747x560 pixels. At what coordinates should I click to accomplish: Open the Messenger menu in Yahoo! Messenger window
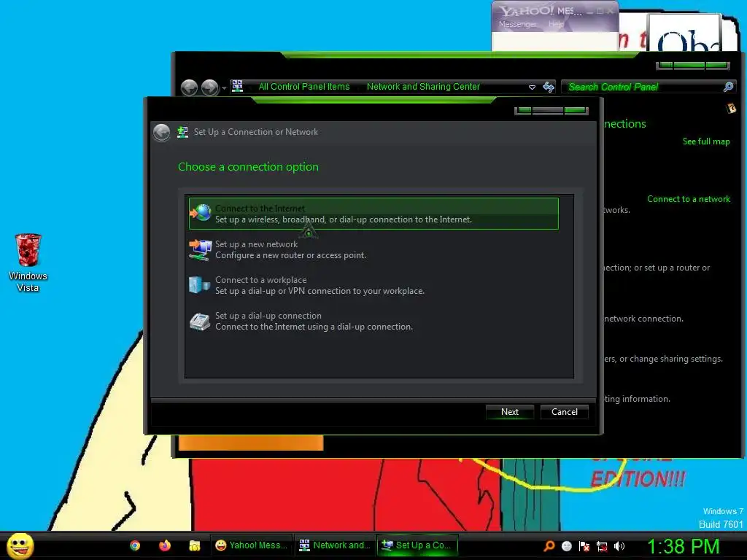[517, 24]
